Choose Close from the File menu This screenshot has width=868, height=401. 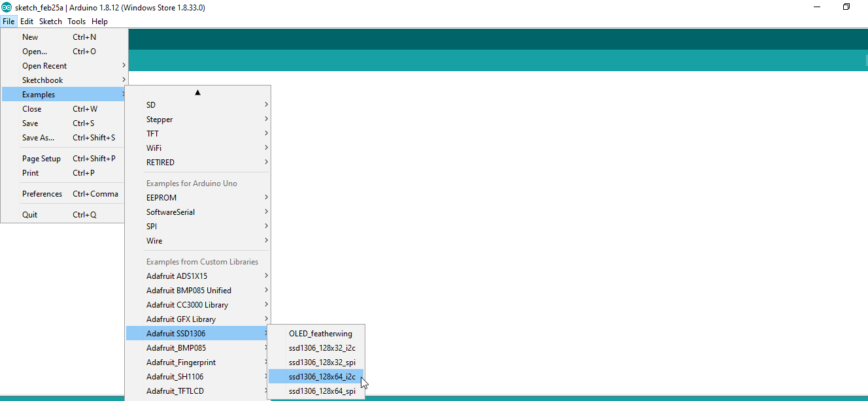(x=64, y=109)
